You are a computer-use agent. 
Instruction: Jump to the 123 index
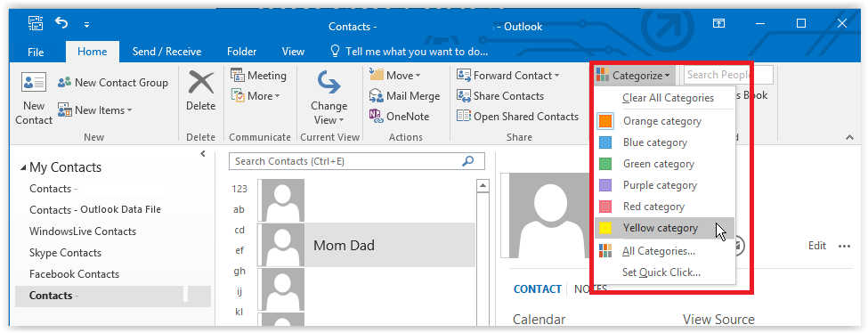239,189
